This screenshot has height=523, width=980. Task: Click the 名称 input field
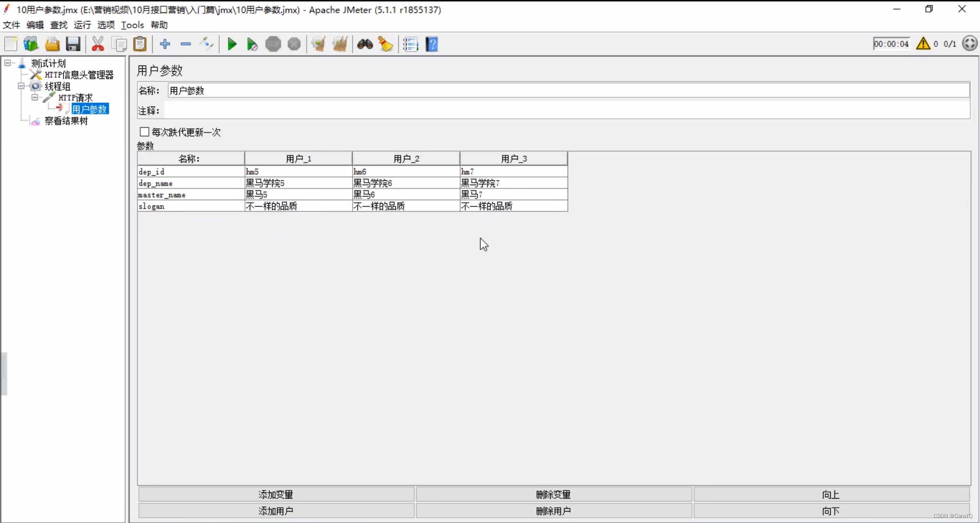pyautogui.click(x=568, y=90)
